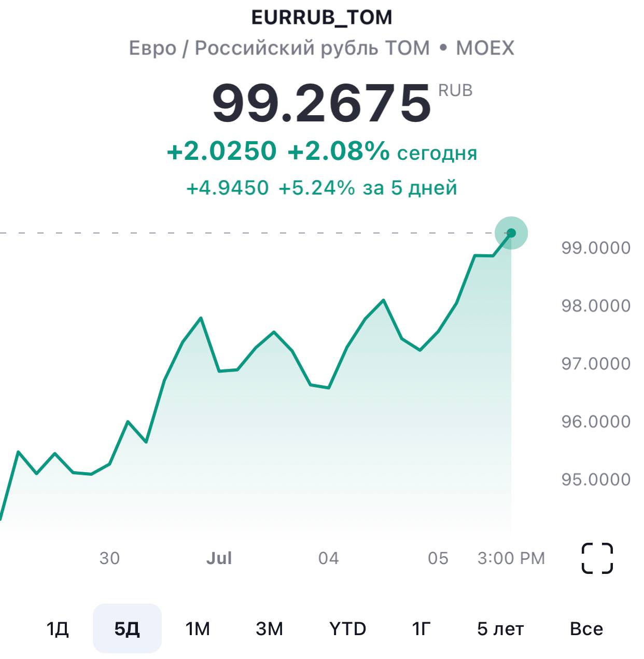Choose the 5 лет time range
The width and height of the screenshot is (644, 659).
500,629
